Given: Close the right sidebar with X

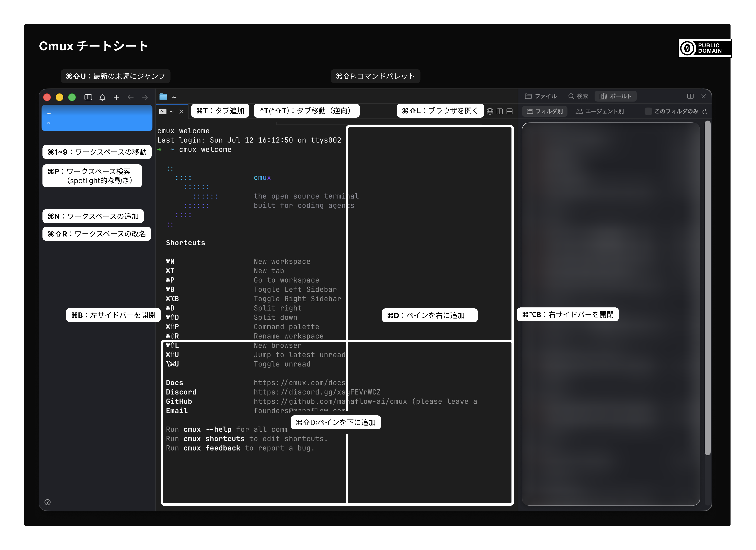Looking at the screenshot, I should [x=704, y=96].
